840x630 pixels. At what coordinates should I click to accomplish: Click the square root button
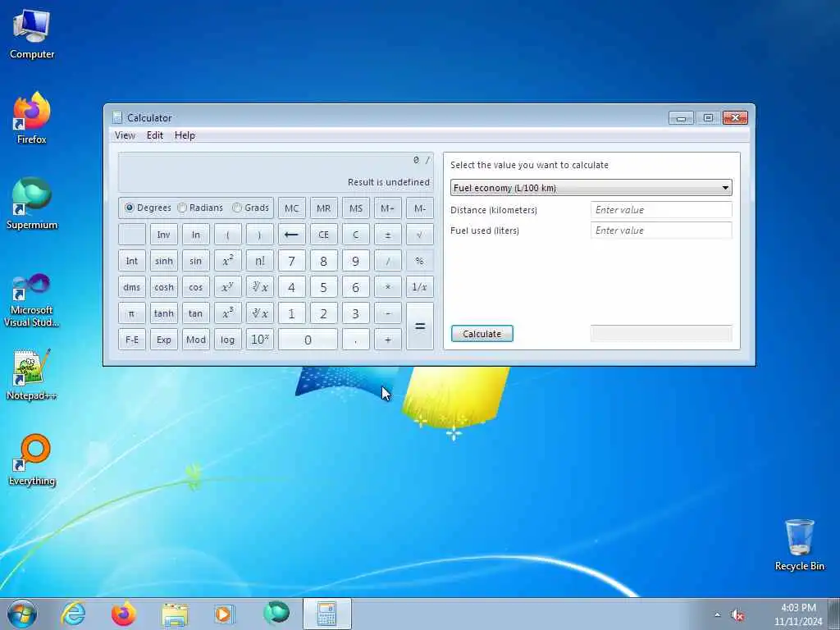[419, 235]
